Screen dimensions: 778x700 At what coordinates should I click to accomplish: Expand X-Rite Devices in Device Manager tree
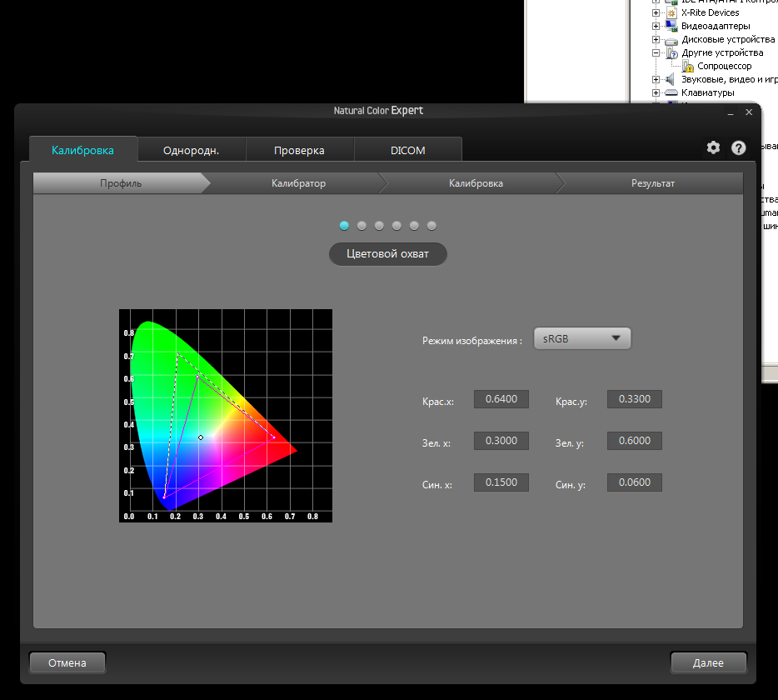[x=656, y=12]
